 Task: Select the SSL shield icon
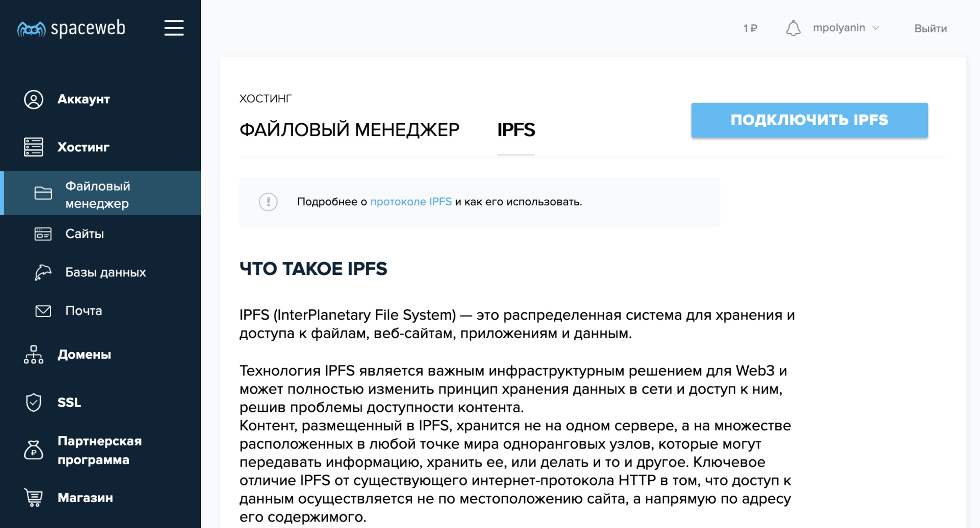32,402
